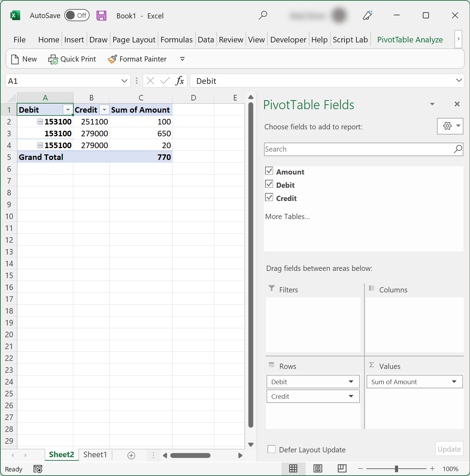Uncheck the Credit field checkbox

(269, 197)
